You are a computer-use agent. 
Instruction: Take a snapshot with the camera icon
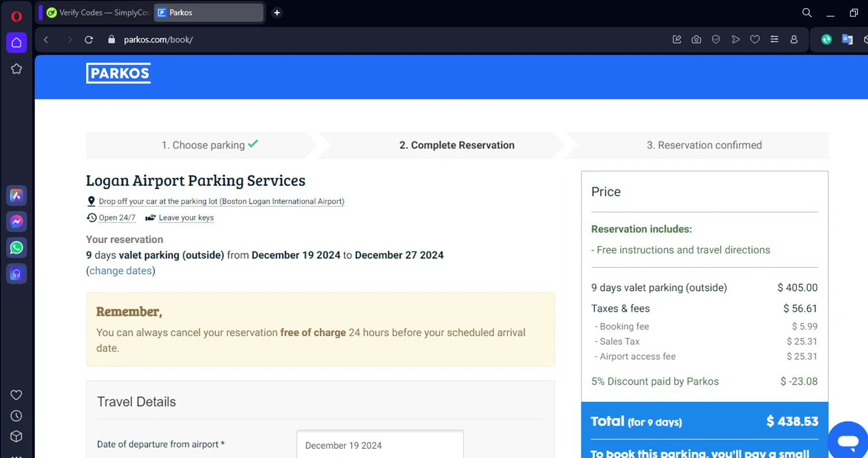(696, 39)
